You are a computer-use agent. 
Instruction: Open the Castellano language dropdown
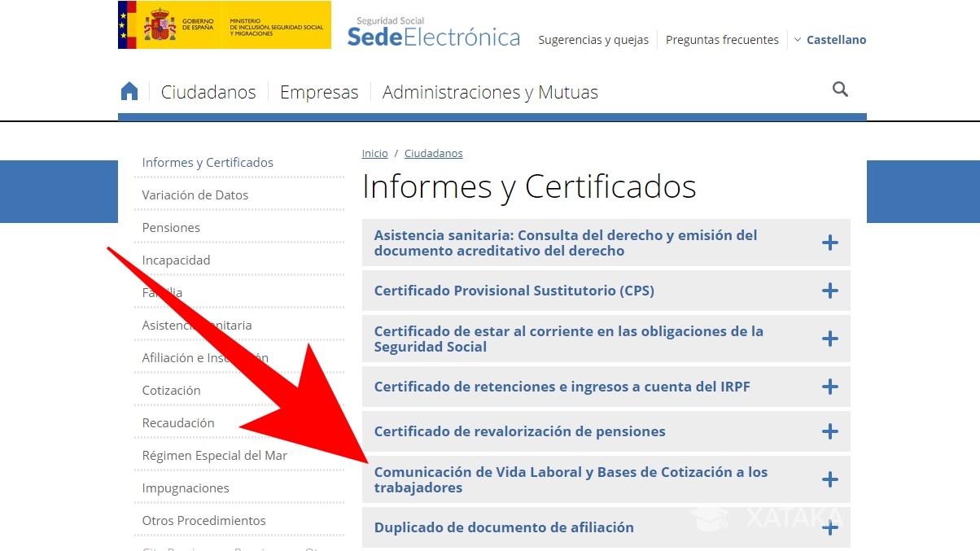coord(830,40)
